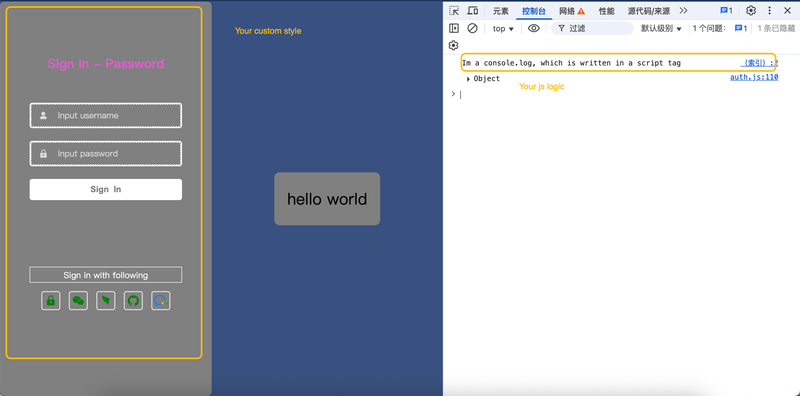Screen dimensions: 800x396
Task: Open DevTools settings gear in top bar
Action: 751,11
